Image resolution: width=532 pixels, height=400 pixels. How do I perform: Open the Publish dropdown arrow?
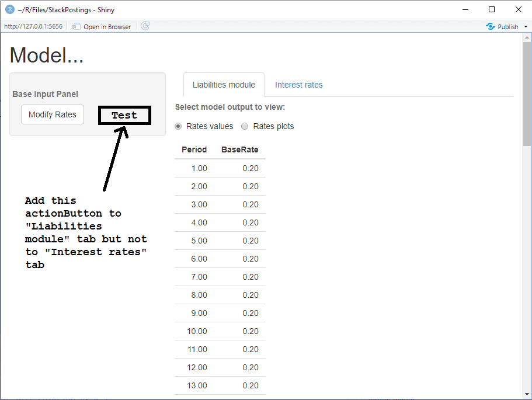pyautogui.click(x=525, y=26)
